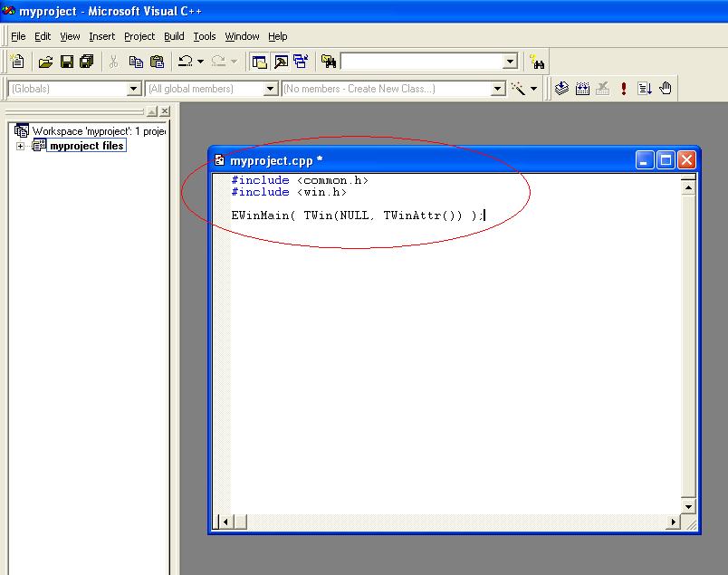
Task: Click the Stop Build icon
Action: 603,88
